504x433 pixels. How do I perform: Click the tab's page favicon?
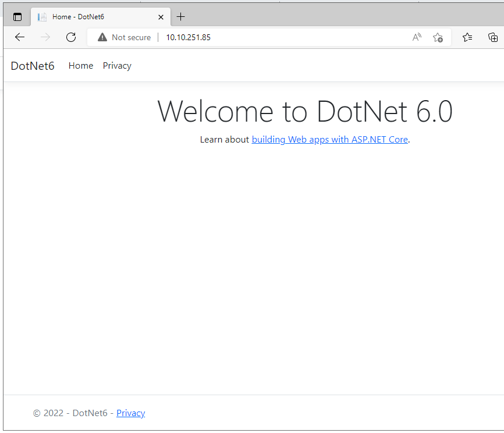(x=42, y=17)
